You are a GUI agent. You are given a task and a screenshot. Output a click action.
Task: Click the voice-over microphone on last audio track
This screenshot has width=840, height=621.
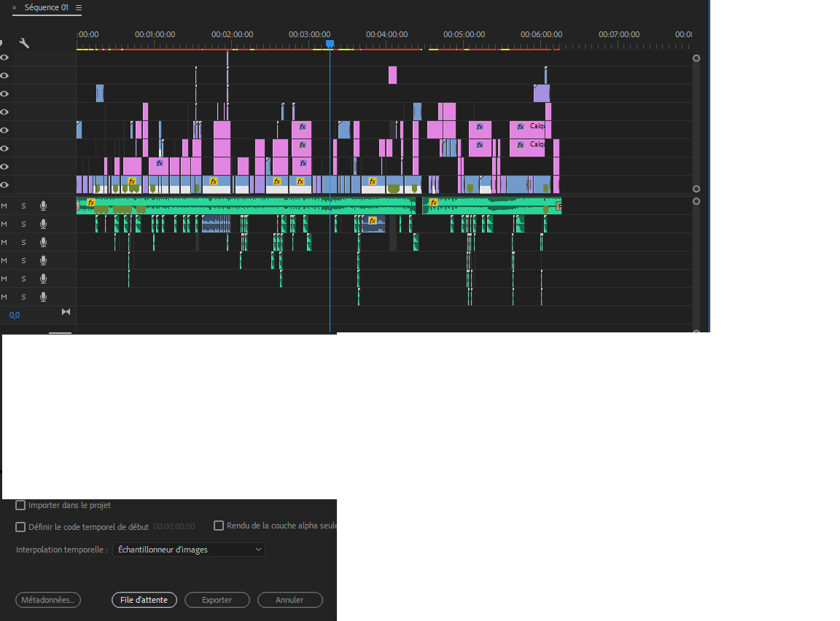coord(44,297)
